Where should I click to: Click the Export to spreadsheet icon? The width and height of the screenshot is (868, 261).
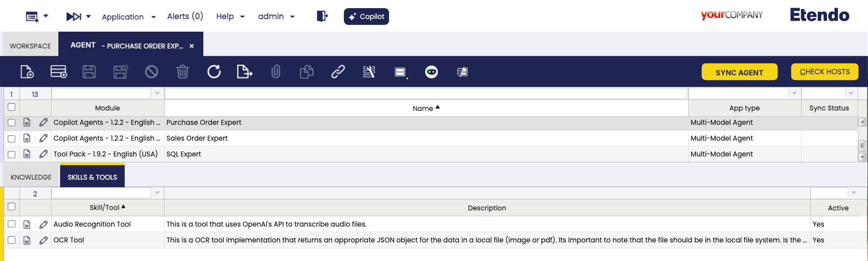coord(244,71)
